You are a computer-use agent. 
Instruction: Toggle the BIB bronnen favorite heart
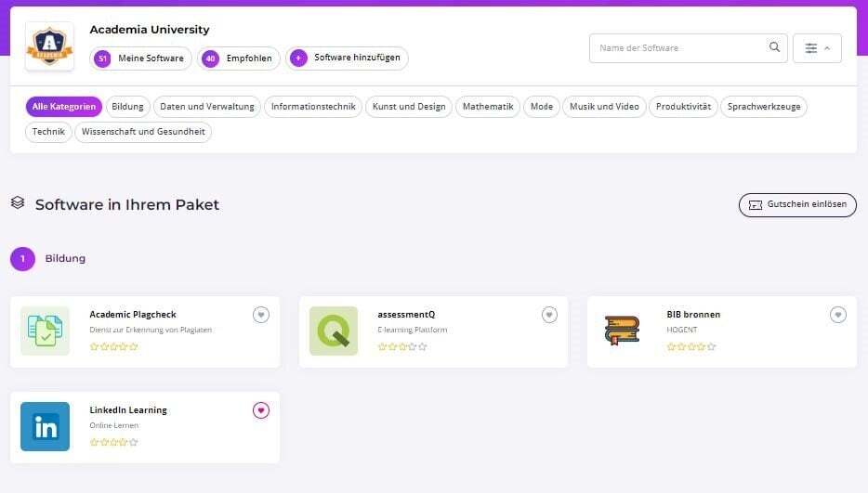click(x=838, y=315)
